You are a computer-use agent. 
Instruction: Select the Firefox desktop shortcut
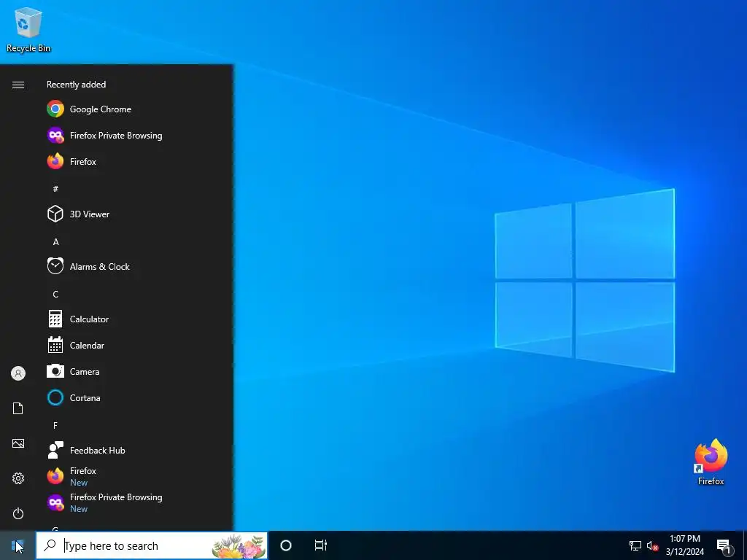(711, 462)
